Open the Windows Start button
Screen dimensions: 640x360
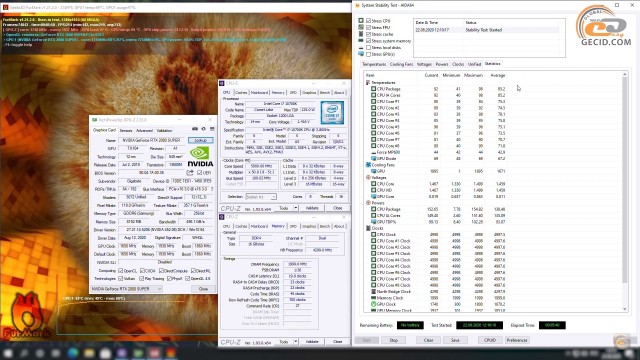(8, 353)
